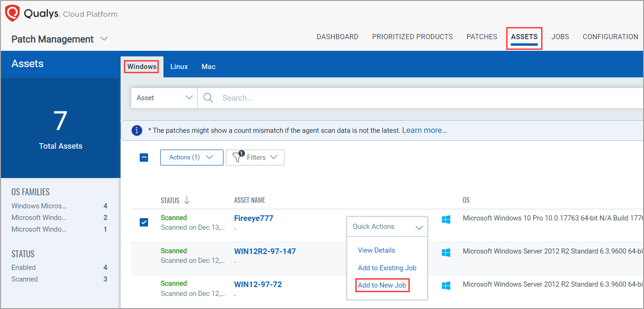The image size is (644, 309).
Task: Uncheck the Fireeye777 row checkbox
Action: pyautogui.click(x=144, y=222)
